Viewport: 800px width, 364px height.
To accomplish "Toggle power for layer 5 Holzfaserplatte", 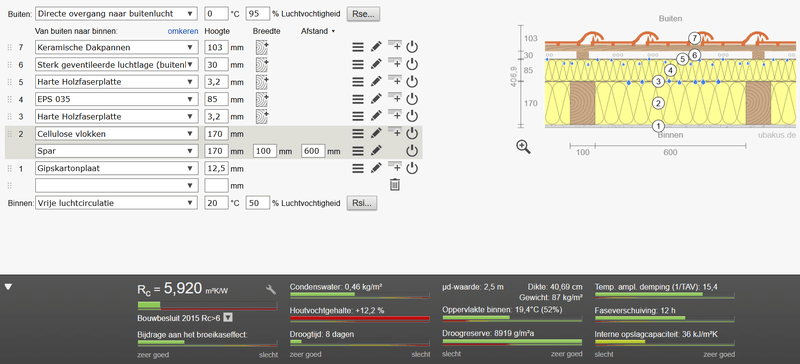I will pyautogui.click(x=412, y=82).
